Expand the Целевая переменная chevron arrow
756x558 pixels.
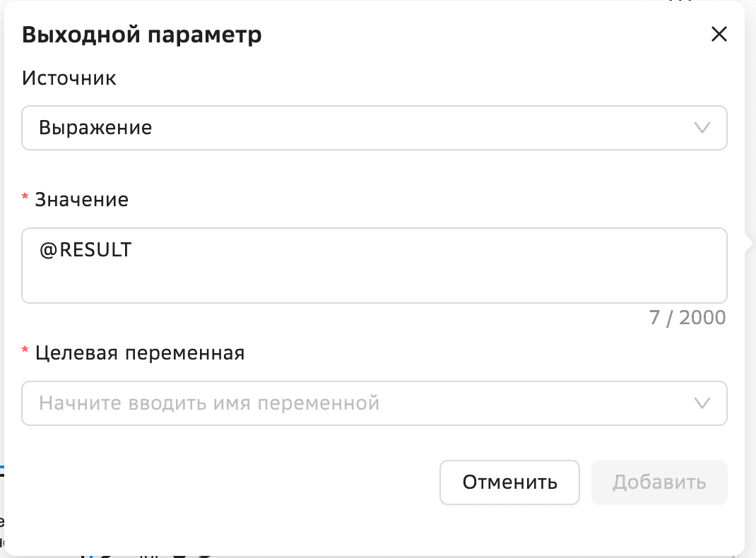coord(702,403)
